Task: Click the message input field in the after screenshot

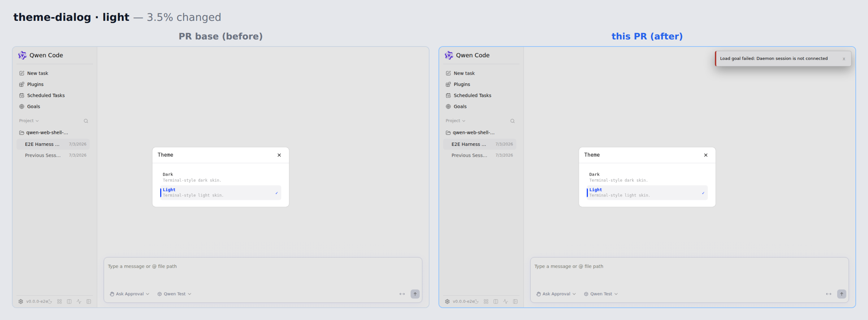Action: 689,272
